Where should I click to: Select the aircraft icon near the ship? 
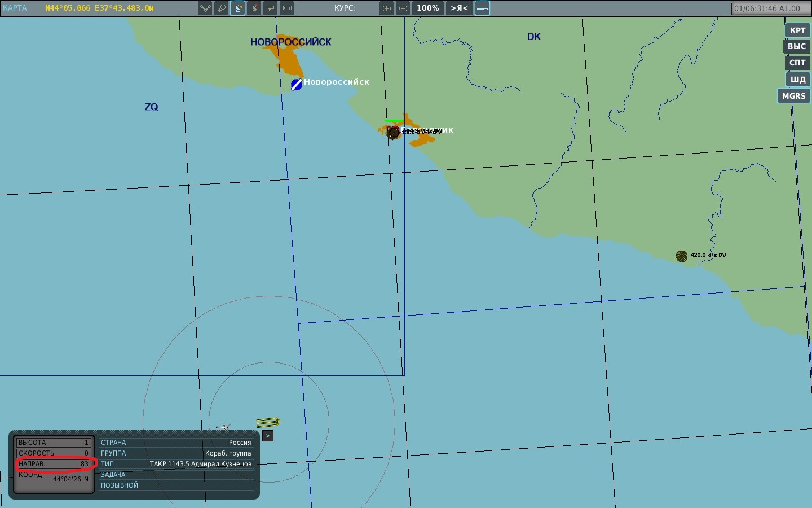tap(223, 427)
